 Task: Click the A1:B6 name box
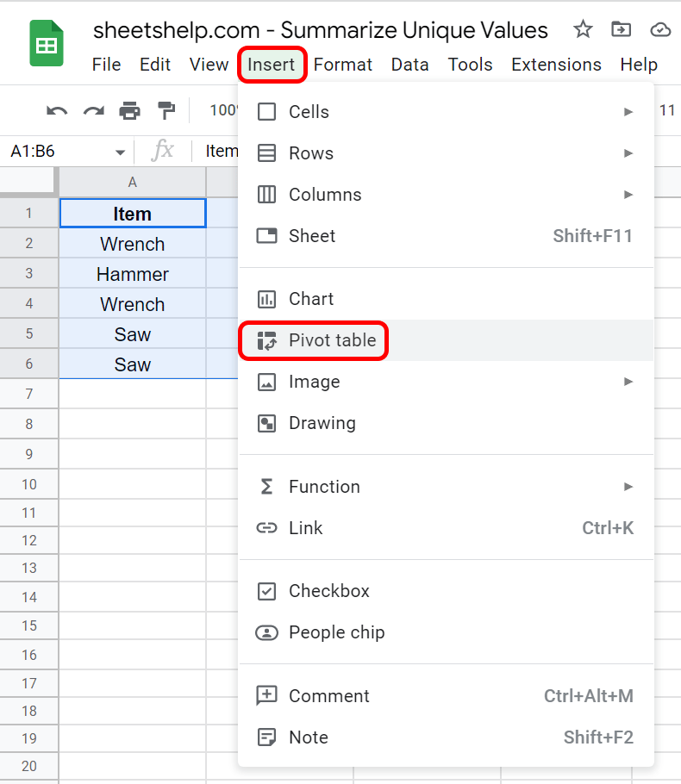67,151
